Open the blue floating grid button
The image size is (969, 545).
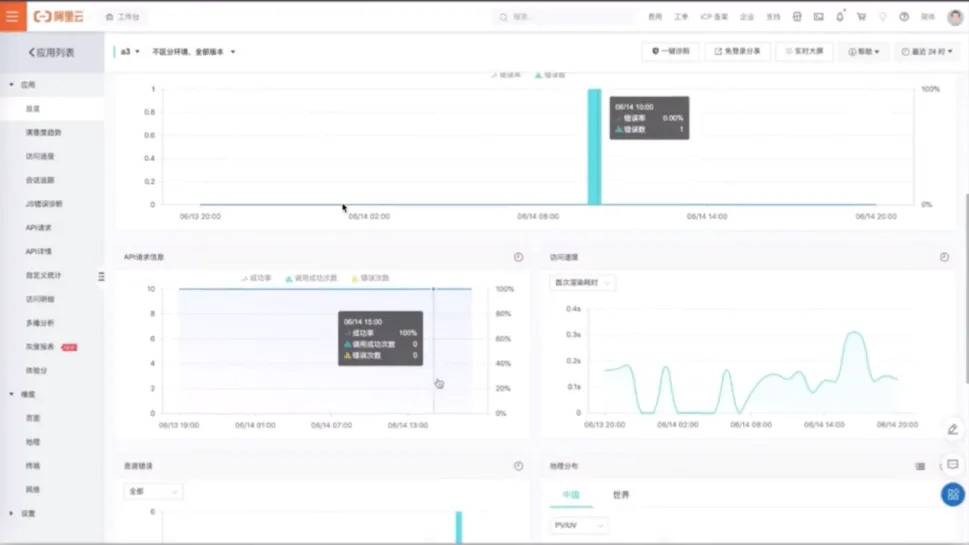[x=953, y=494]
